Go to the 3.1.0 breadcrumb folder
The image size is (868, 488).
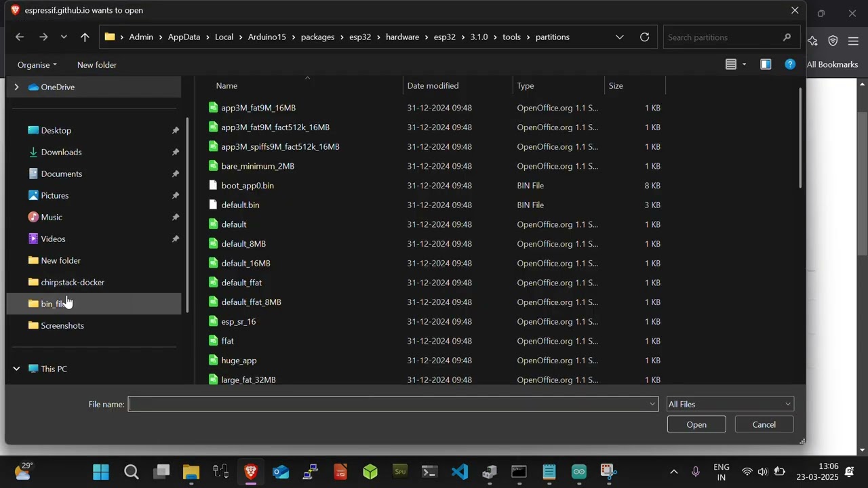click(x=479, y=37)
